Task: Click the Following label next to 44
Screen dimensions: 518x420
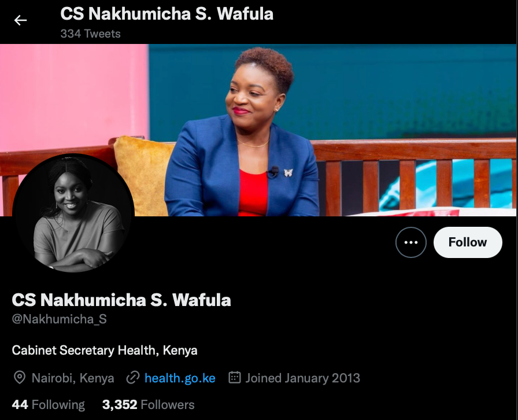Action: click(58, 405)
